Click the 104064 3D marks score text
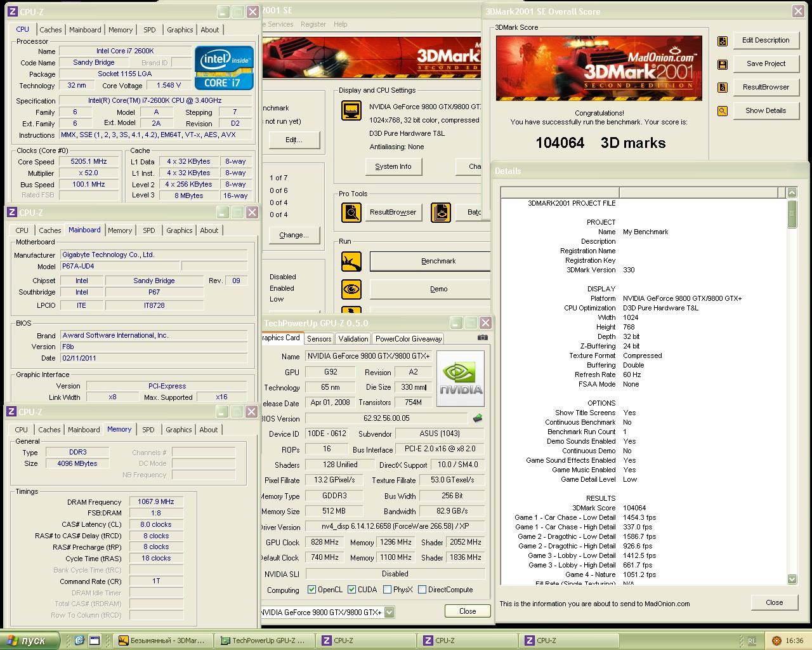812x650 pixels. pos(600,143)
